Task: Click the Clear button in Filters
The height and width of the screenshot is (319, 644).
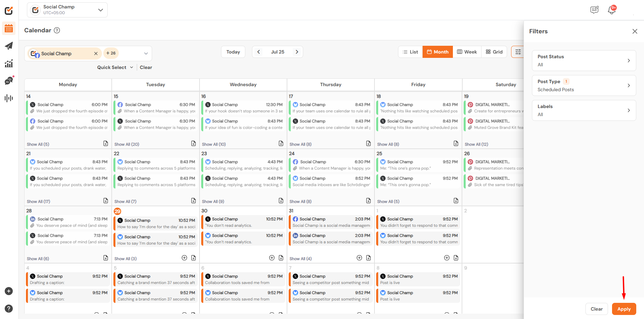Action: point(597,309)
